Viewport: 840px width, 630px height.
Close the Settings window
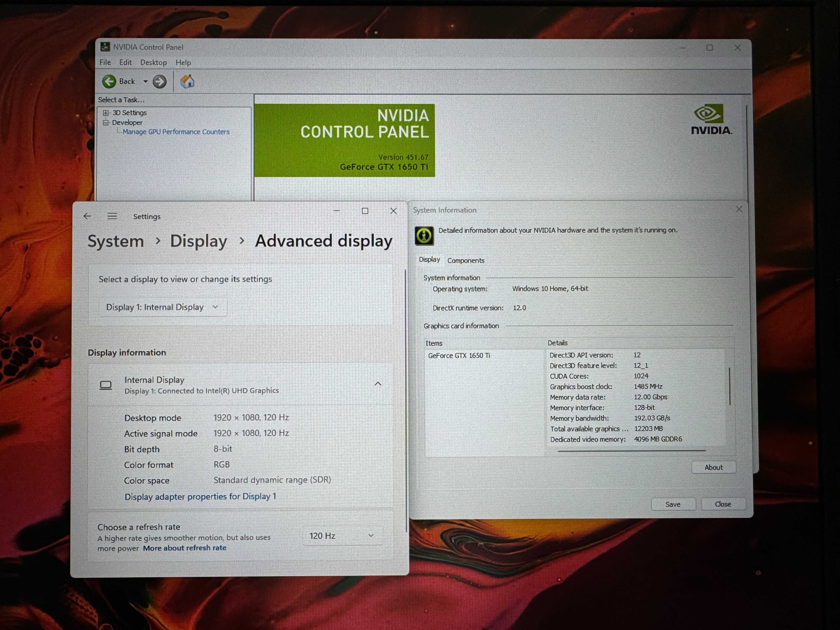click(x=393, y=211)
